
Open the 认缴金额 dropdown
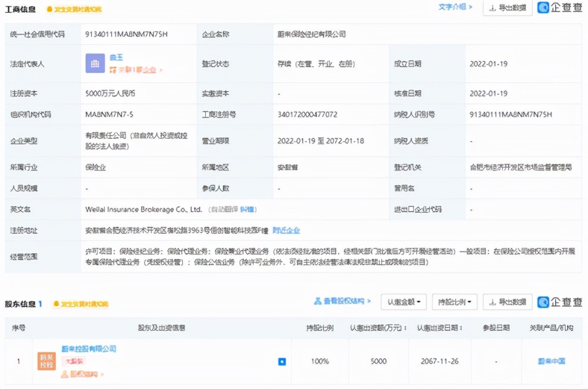(x=403, y=302)
